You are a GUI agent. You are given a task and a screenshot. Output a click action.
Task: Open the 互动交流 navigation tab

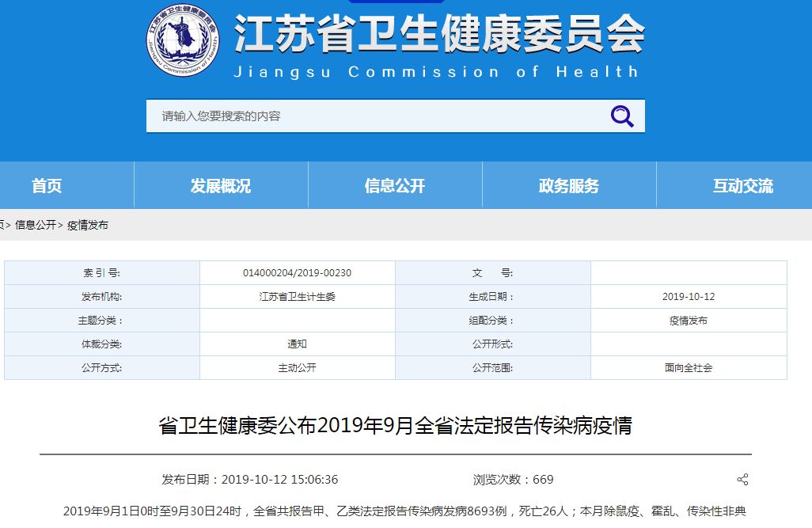click(742, 185)
